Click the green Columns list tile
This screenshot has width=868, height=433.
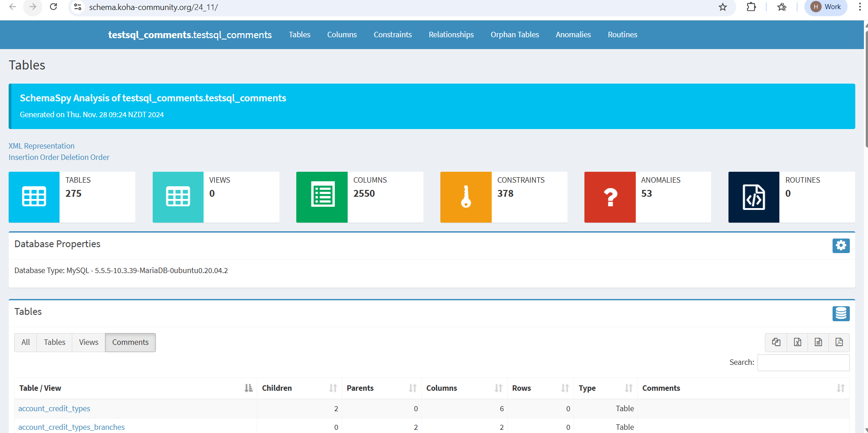coord(322,197)
